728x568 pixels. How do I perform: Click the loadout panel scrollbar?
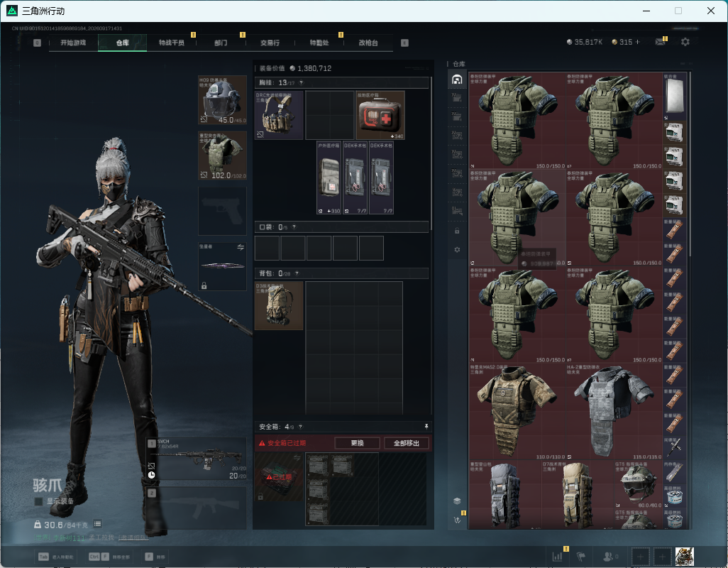431,153
